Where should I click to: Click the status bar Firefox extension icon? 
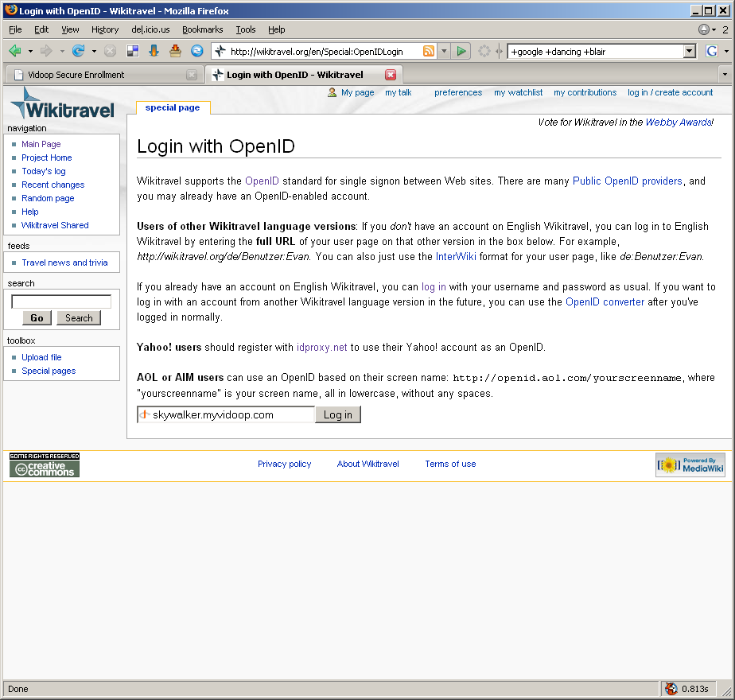671,688
